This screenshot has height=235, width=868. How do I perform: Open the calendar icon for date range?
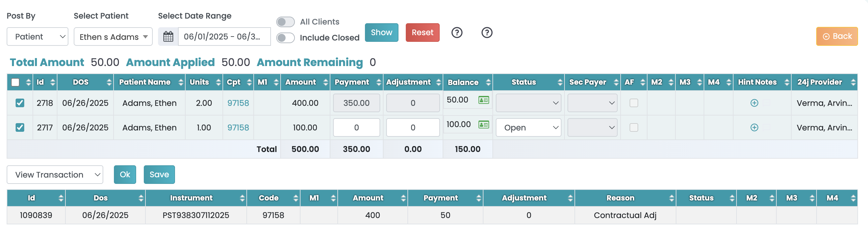click(168, 37)
